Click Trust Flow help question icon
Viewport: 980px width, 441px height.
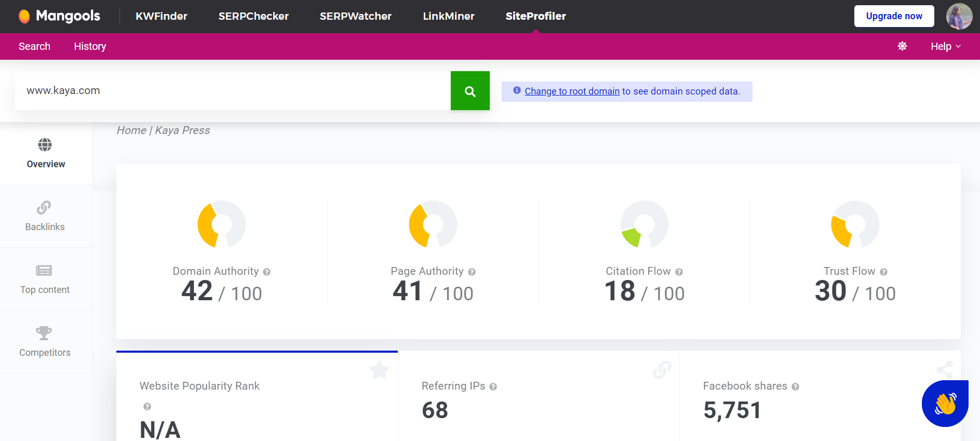point(883,272)
